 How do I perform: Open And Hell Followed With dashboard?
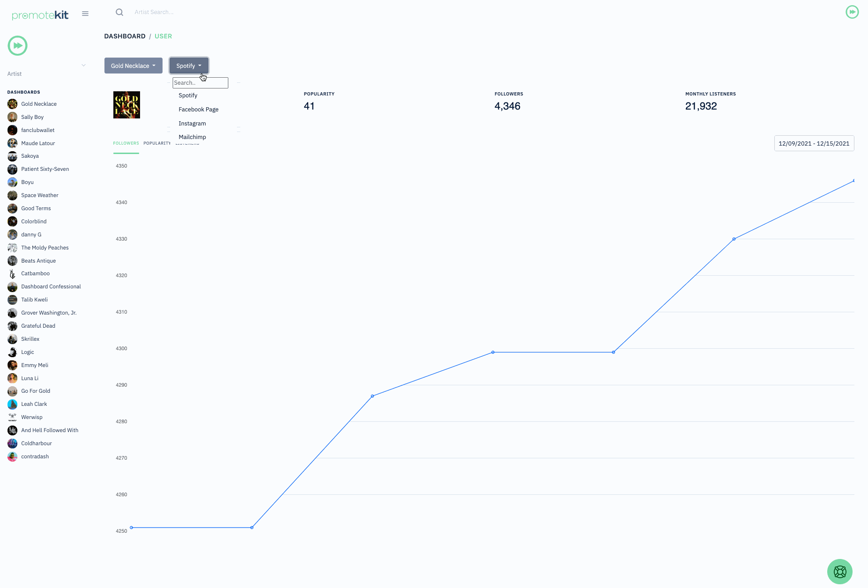pyautogui.click(x=50, y=430)
